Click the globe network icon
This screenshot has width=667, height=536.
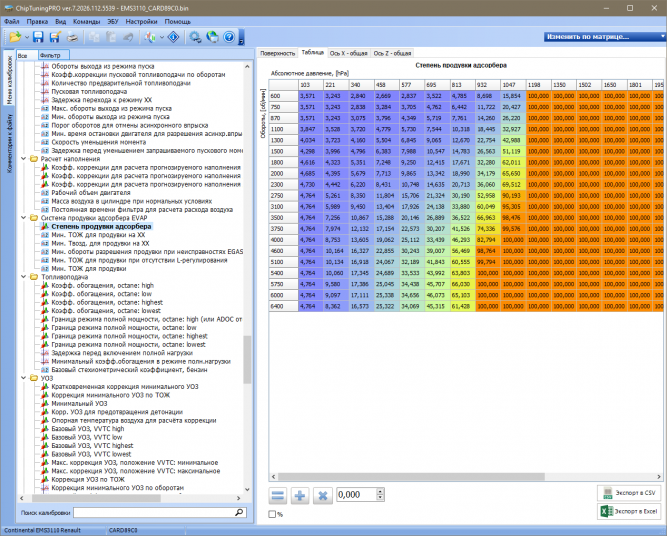click(212, 37)
